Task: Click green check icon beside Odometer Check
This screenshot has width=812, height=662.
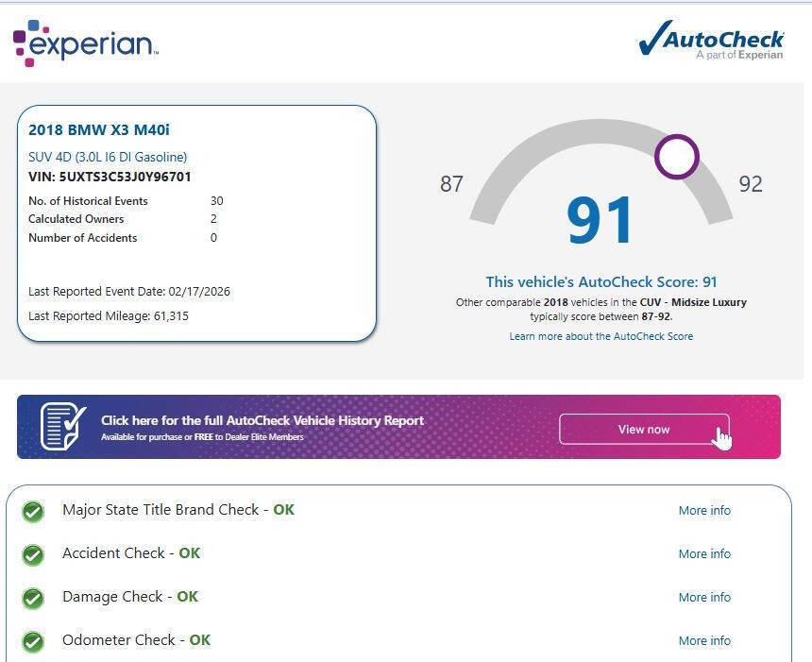Action: pos(33,641)
